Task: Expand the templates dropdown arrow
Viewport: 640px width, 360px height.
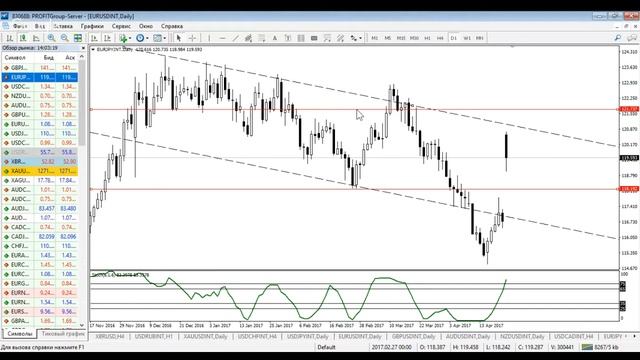Action: (x=164, y=38)
